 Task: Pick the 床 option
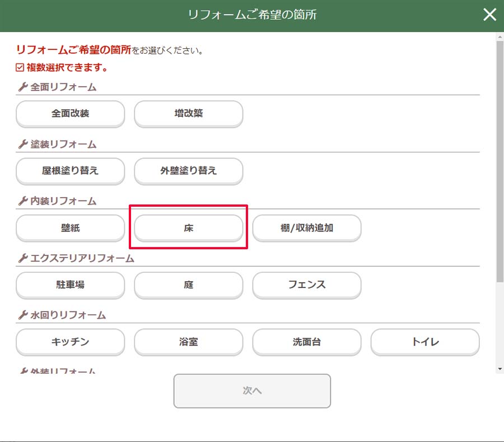[188, 228]
